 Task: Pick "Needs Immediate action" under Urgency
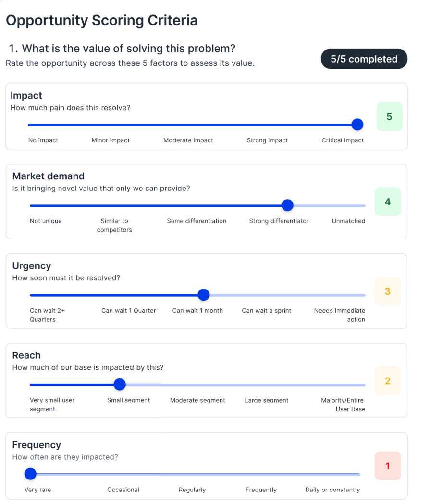pos(339,315)
